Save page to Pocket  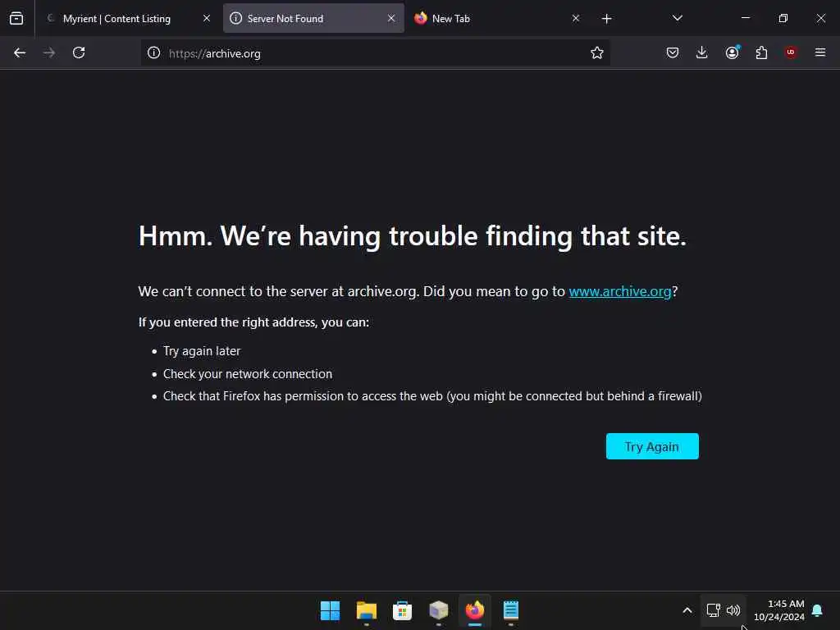[x=673, y=52]
